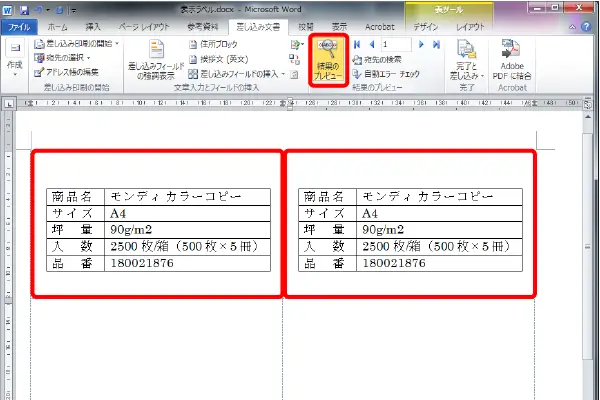Click 品番 cell in right label
Screen dimensions: 600x400
[x=328, y=263]
